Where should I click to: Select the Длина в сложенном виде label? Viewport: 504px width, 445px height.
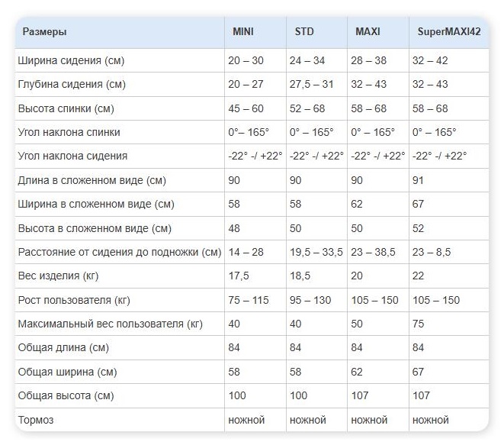91,180
